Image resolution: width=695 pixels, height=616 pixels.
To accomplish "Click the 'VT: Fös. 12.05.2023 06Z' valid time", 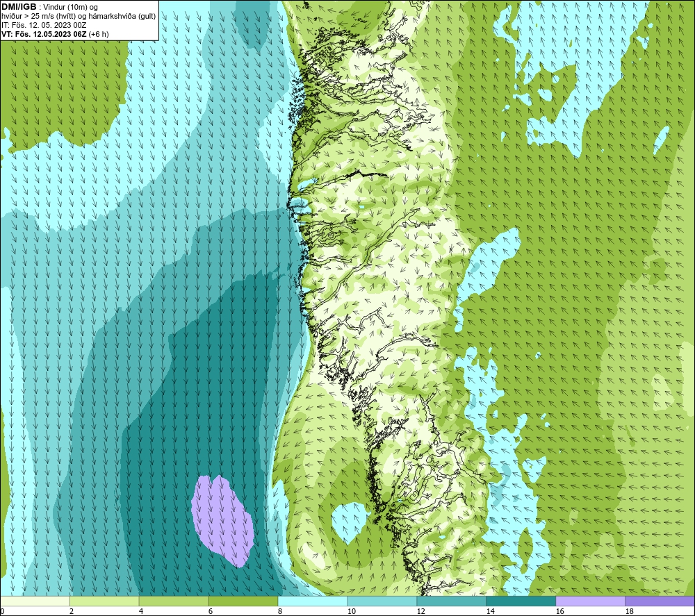I will pos(44,34).
